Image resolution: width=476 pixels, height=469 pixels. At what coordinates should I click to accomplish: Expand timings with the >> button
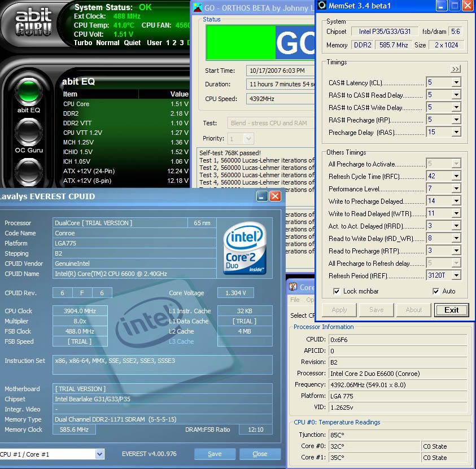pyautogui.click(x=455, y=69)
